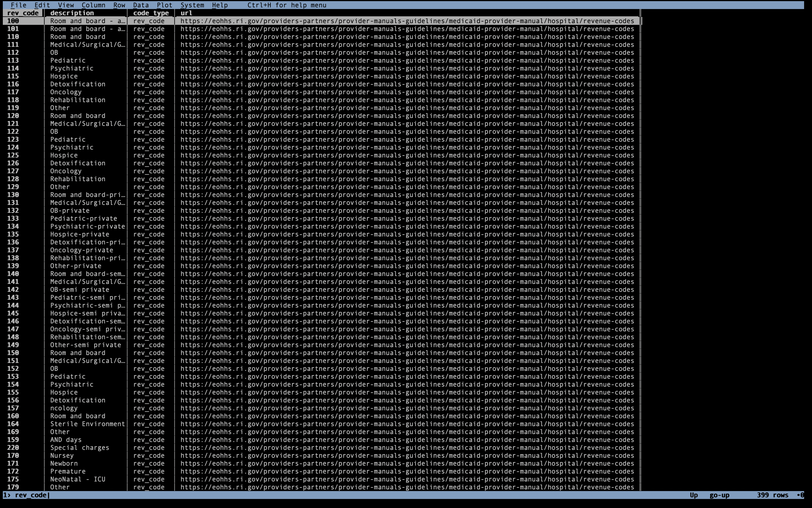Open the Column menu
The height and width of the screenshot is (508, 812).
(x=93, y=5)
